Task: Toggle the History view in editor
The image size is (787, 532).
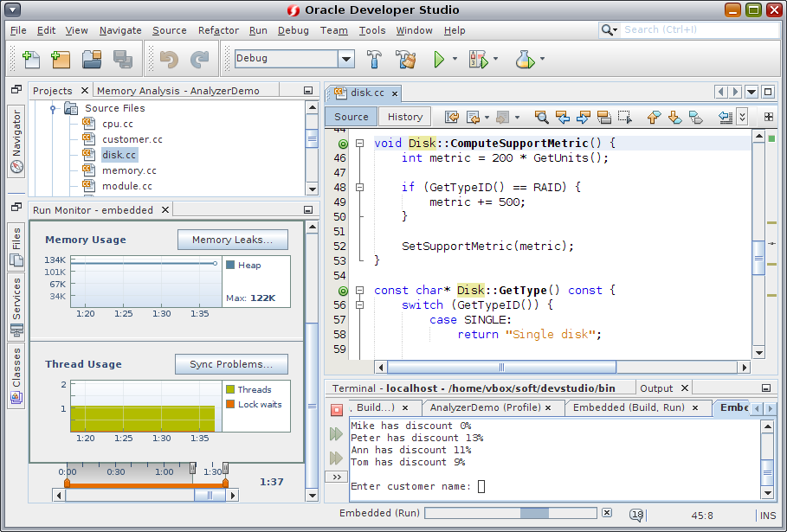Action: [x=404, y=117]
